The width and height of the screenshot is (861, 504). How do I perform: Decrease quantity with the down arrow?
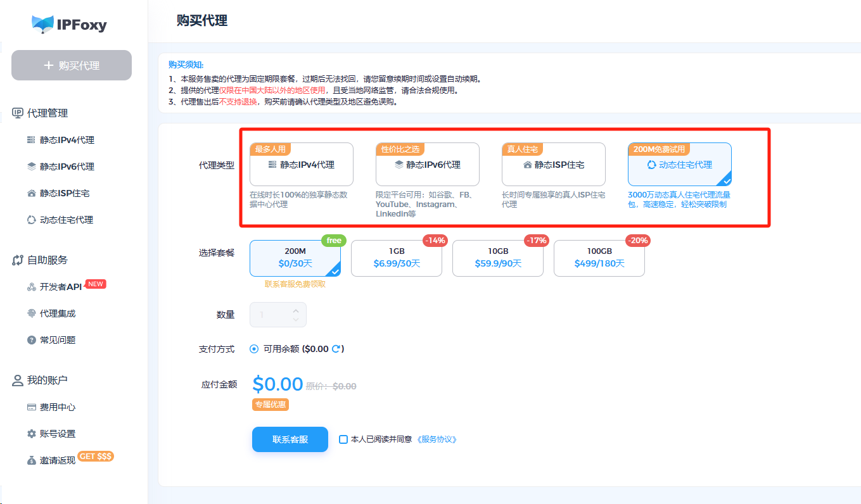296,319
